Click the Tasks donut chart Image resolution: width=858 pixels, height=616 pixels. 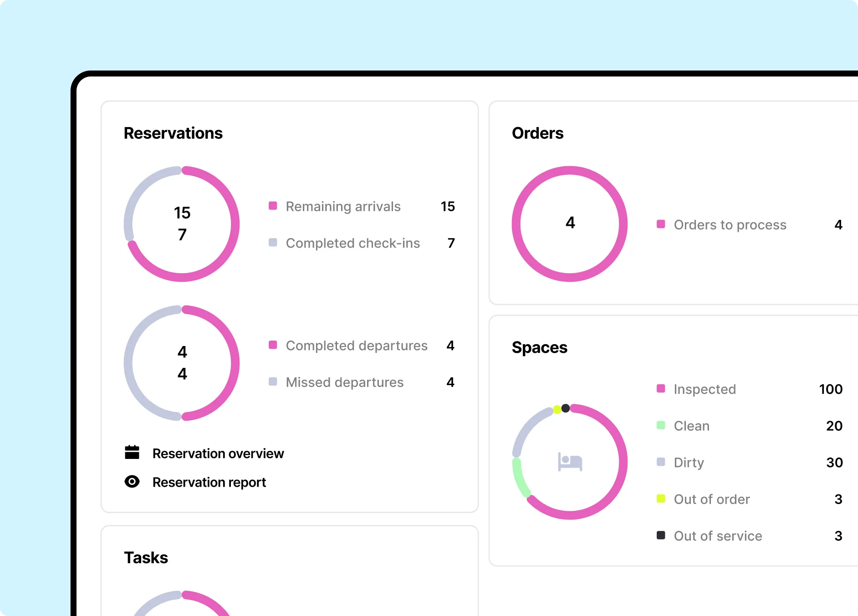coord(182,603)
